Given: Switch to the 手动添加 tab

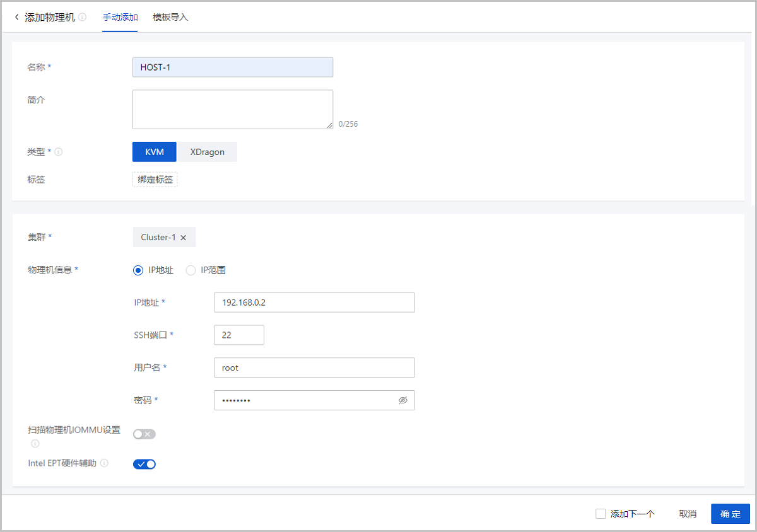Looking at the screenshot, I should [120, 18].
